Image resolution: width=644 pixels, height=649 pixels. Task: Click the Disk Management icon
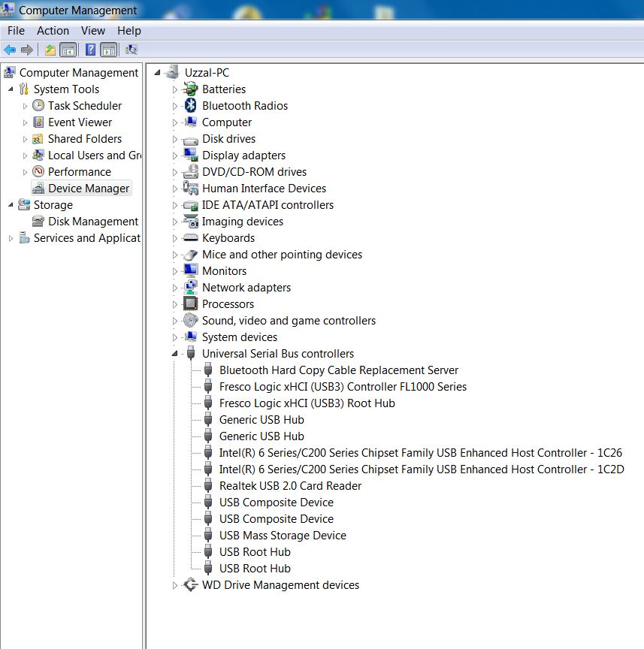tap(38, 222)
